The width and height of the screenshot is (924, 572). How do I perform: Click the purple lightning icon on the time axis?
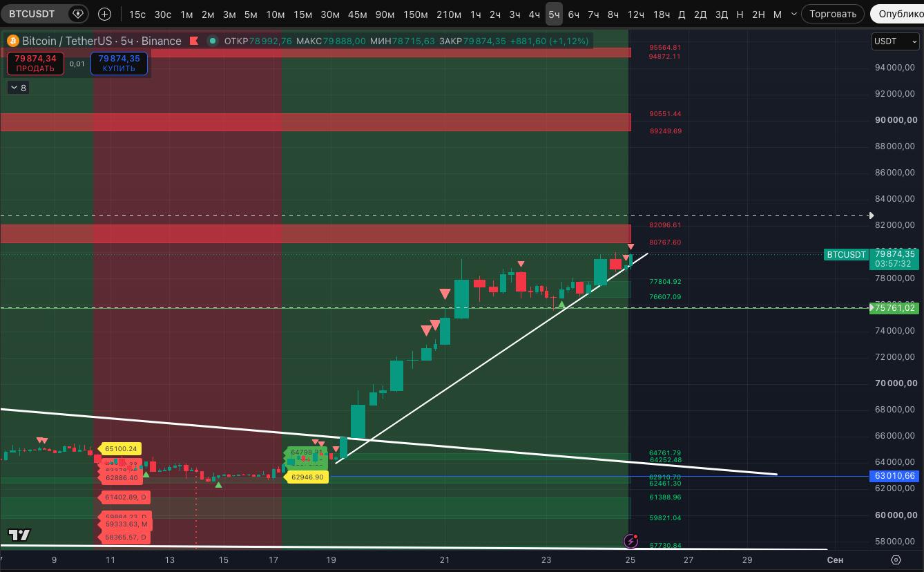631,541
